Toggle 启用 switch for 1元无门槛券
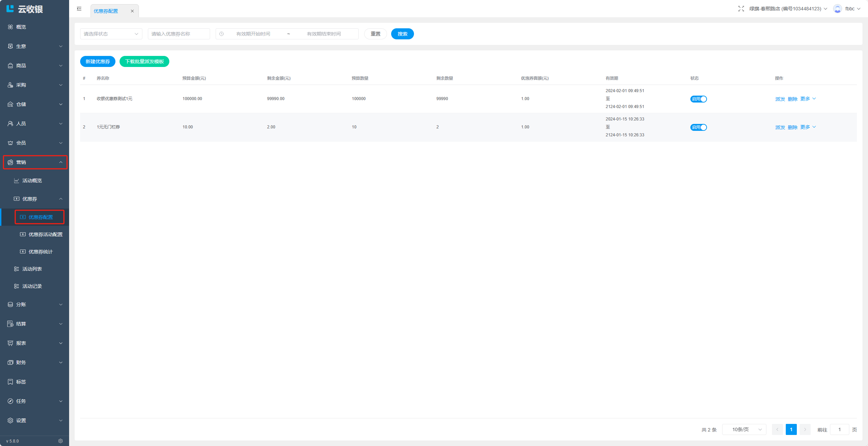Viewport: 868px width, 446px height. click(x=698, y=127)
